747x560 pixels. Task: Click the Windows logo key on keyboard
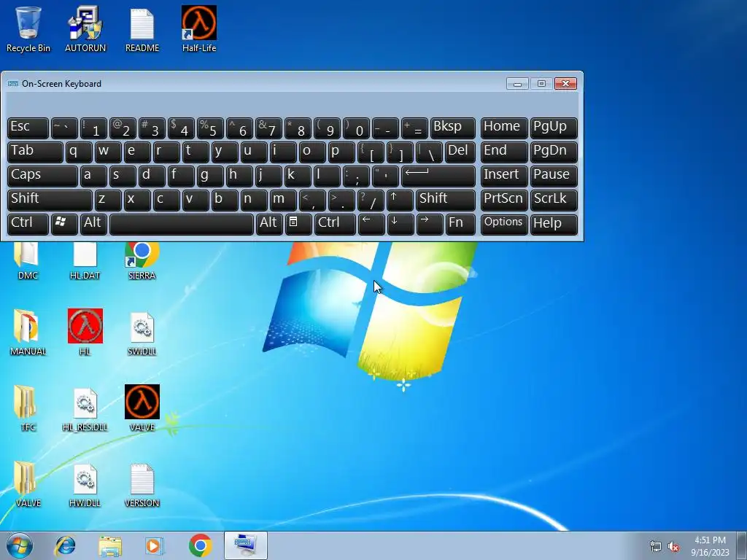click(64, 224)
